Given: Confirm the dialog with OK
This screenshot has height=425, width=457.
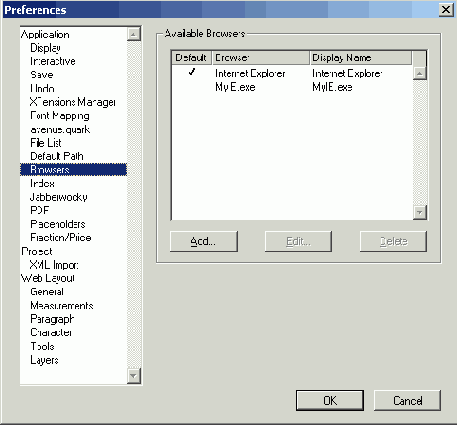Looking at the screenshot, I should pos(330,400).
